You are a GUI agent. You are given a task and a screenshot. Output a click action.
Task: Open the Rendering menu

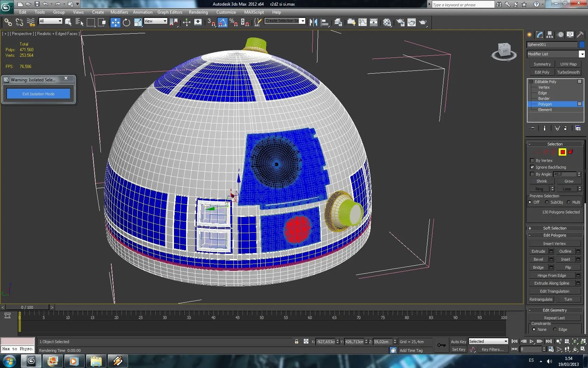coord(198,12)
